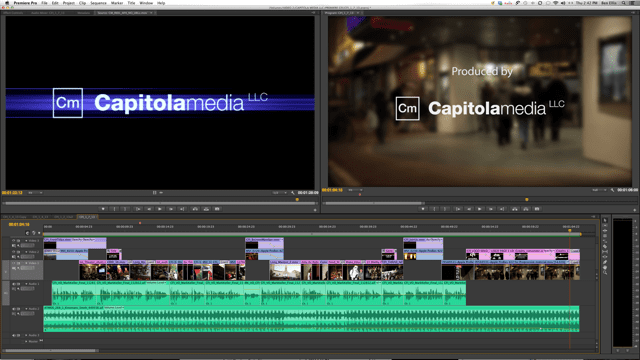Open the Apple menu
This screenshot has width=640, height=360.
tap(7, 3)
